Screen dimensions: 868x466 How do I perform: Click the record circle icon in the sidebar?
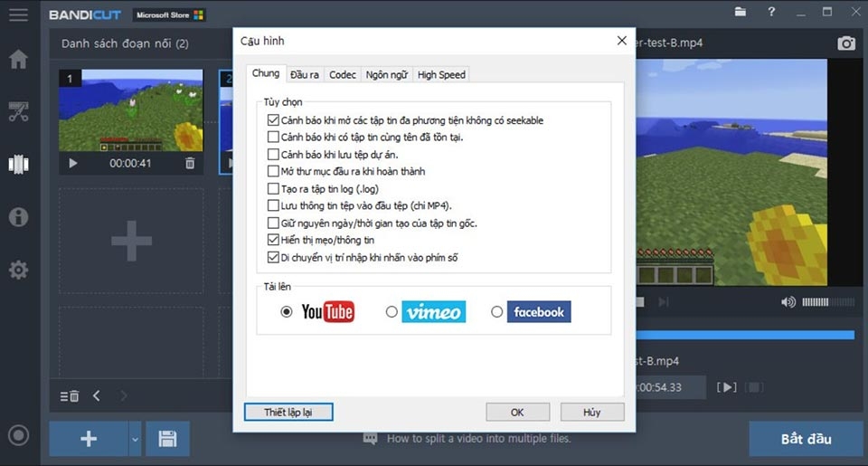[18, 435]
